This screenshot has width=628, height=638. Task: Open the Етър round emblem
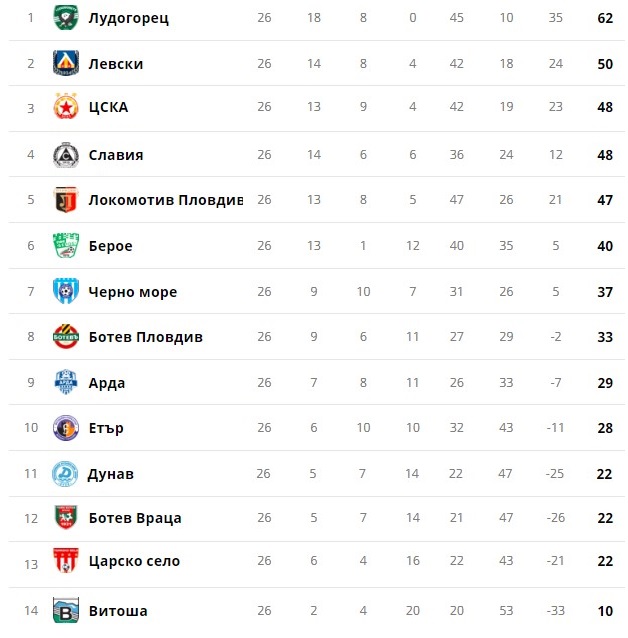click(x=66, y=428)
